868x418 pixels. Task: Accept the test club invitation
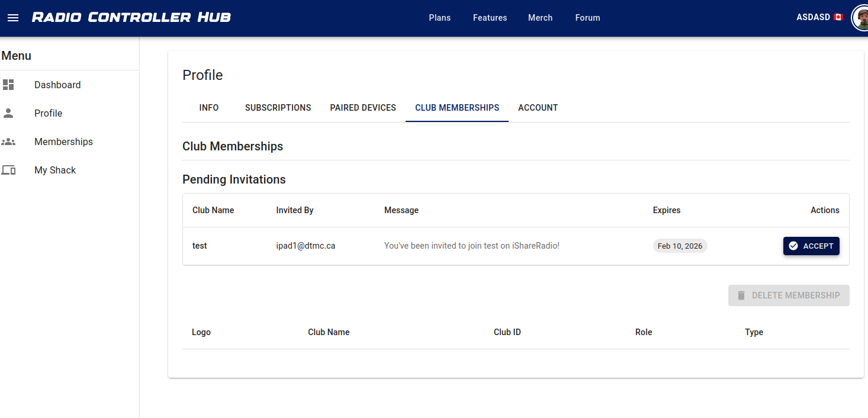(811, 246)
